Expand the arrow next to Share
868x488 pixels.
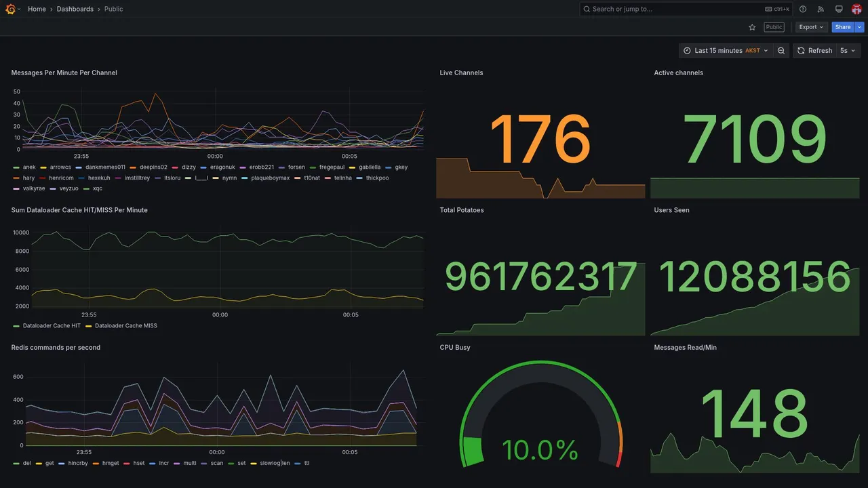[860, 27]
